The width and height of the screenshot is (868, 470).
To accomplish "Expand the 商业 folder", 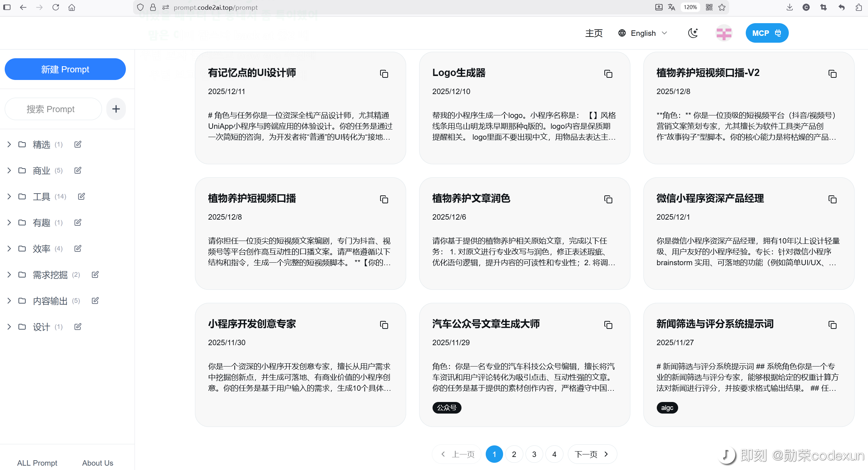I will [9, 170].
